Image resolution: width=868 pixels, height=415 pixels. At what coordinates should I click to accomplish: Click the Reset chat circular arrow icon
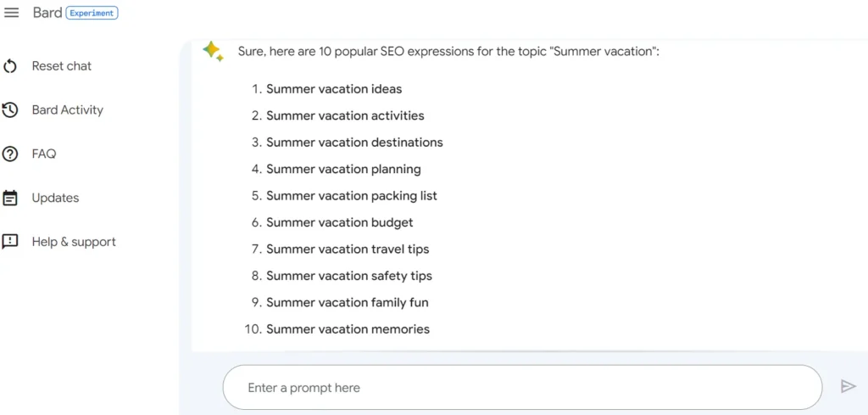(11, 66)
